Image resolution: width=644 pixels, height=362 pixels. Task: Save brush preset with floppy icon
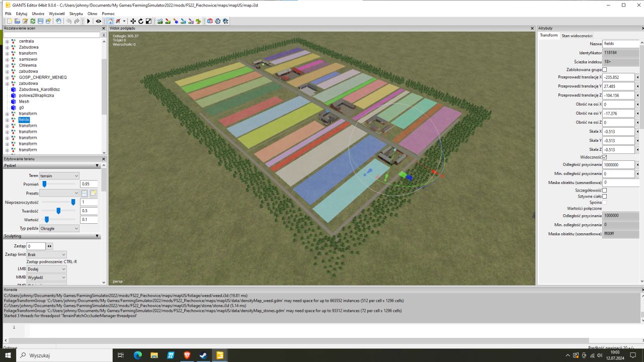click(x=85, y=194)
